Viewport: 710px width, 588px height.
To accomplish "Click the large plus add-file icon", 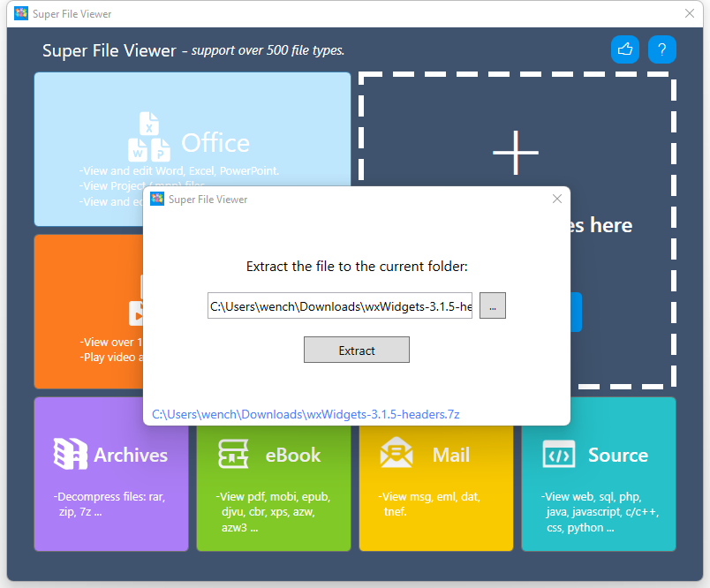I will coord(516,153).
